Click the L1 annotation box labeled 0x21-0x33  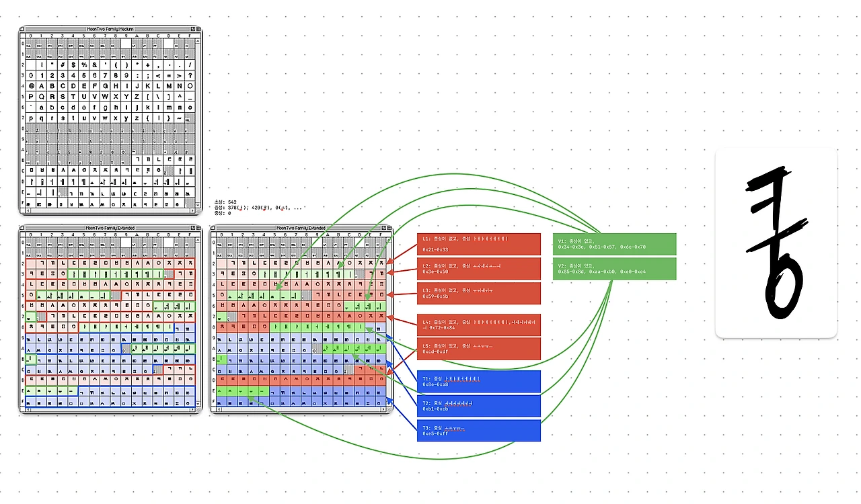pos(478,243)
